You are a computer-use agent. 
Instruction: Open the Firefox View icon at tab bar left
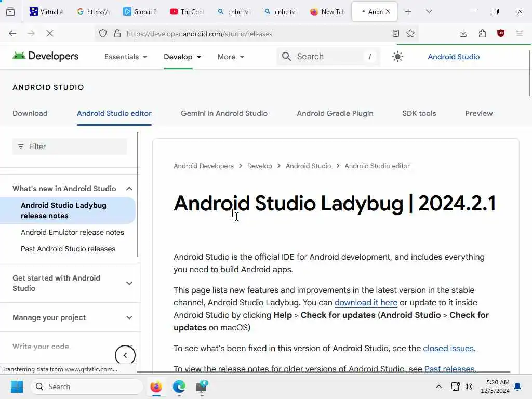pos(10,11)
